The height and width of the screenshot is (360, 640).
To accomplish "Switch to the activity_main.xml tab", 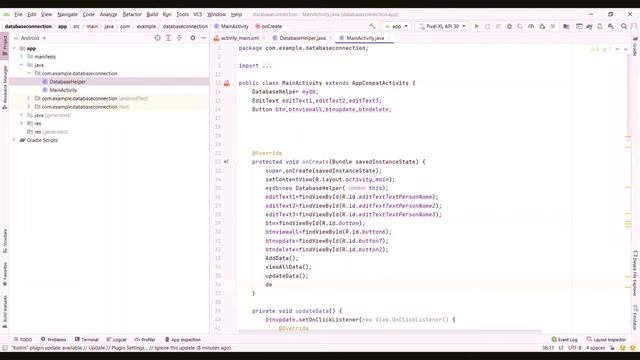I will [x=240, y=38].
